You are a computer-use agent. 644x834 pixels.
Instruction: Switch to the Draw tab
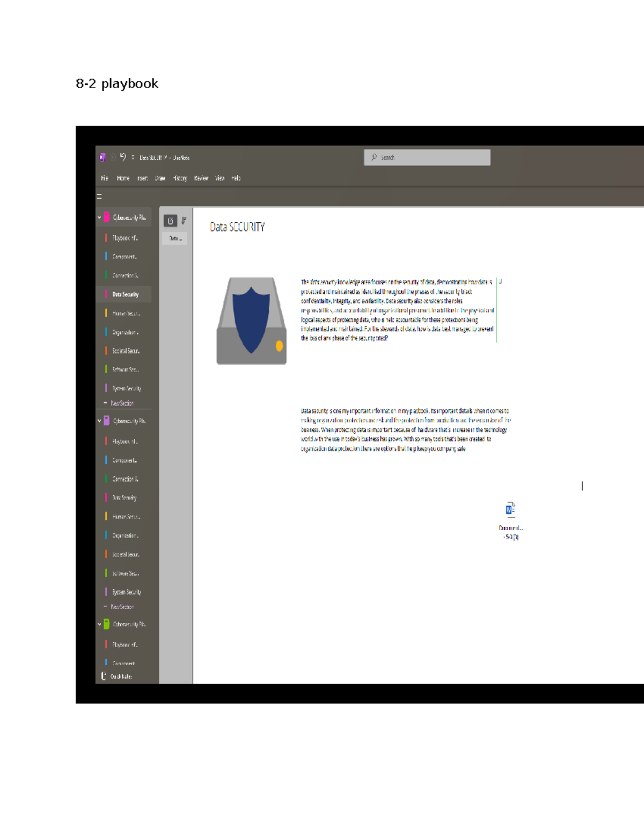tap(160, 178)
